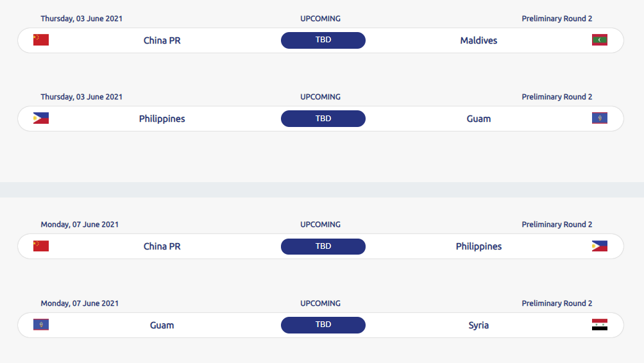This screenshot has width=644, height=363.
Task: Select Maldives team name
Action: pos(479,40)
